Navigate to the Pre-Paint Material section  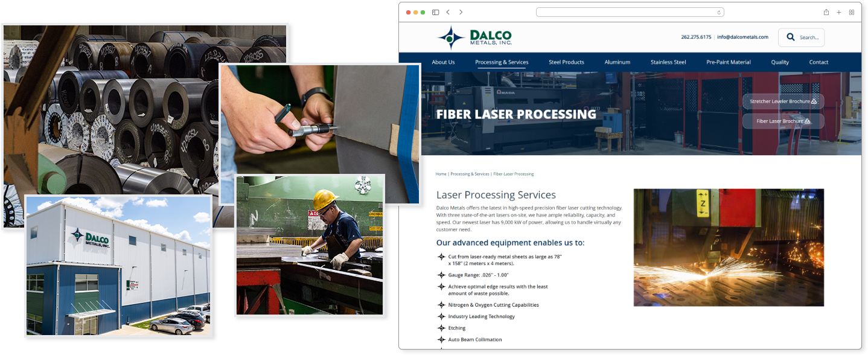729,62
